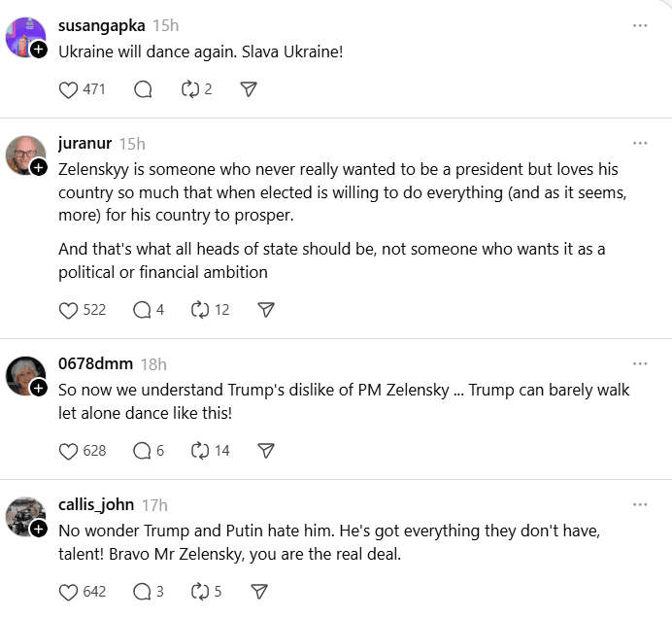This screenshot has width=672, height=617.
Task: Like susangapka's comment with 471 likes
Action: 69,89
